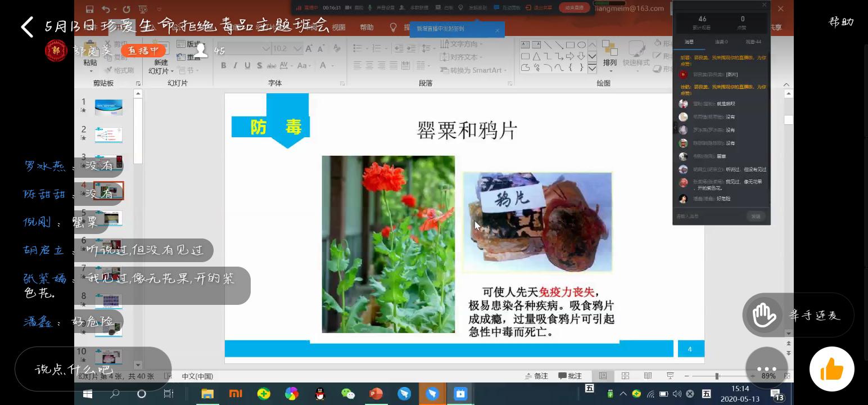Open WeChat from the taskbar
The height and width of the screenshot is (405, 868).
[x=348, y=394]
